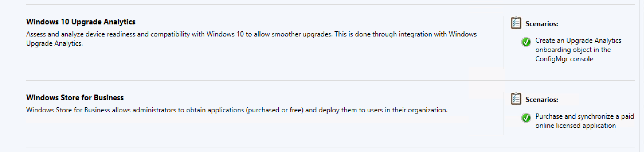Open the Create an Upgrade Analytics onboarding scenario

578,50
